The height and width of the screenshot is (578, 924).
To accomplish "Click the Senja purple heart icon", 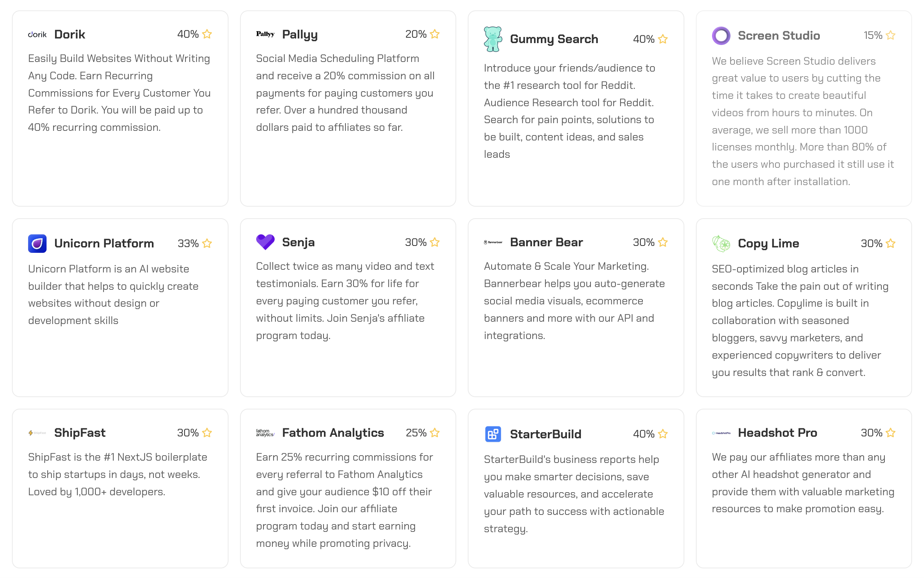I will click(265, 242).
